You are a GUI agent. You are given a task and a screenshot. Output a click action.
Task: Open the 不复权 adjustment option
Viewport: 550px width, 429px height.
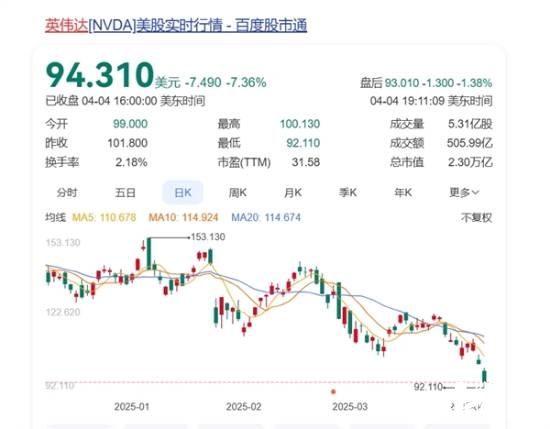pyautogui.click(x=476, y=218)
